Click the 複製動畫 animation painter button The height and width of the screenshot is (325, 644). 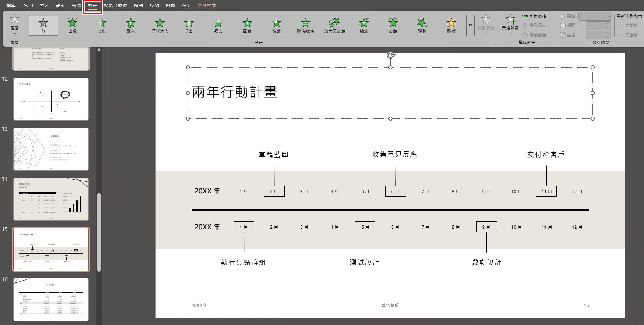(x=534, y=35)
